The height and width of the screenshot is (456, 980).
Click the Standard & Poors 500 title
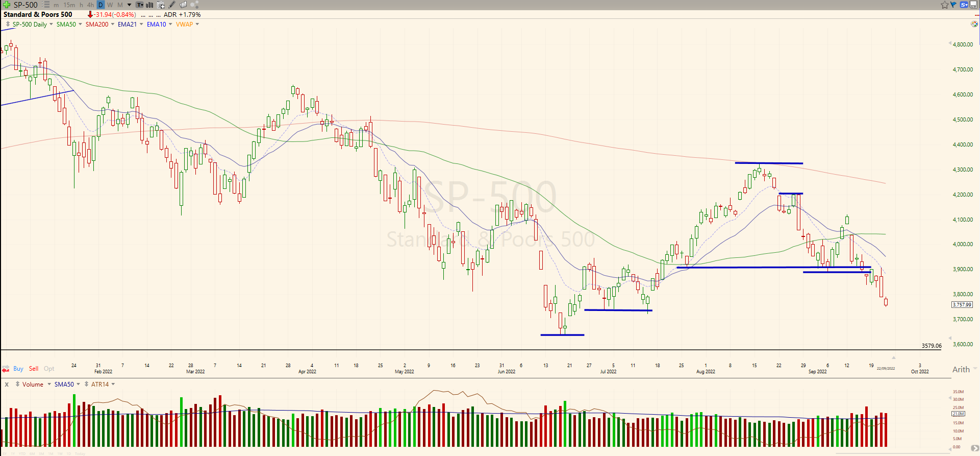tap(38, 14)
